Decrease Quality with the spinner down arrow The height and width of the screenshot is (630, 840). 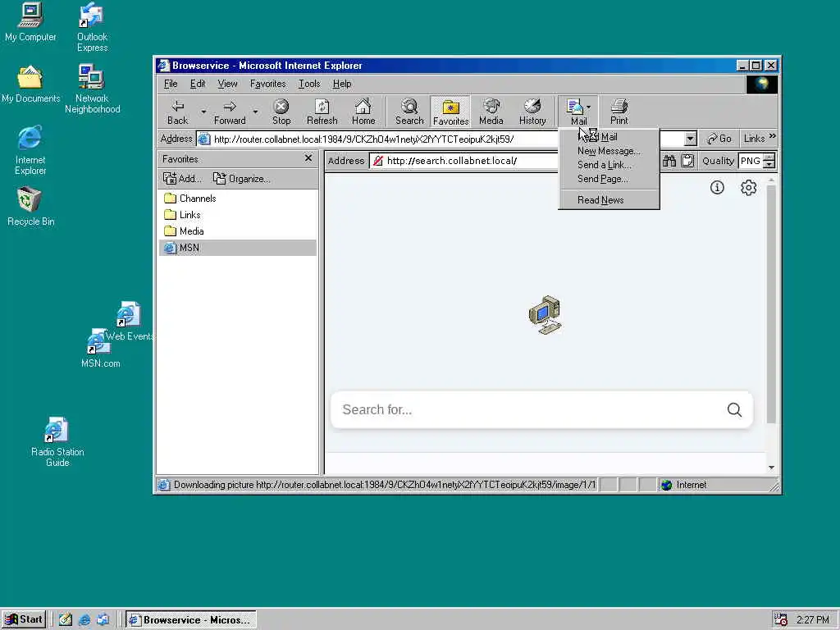pos(769,164)
